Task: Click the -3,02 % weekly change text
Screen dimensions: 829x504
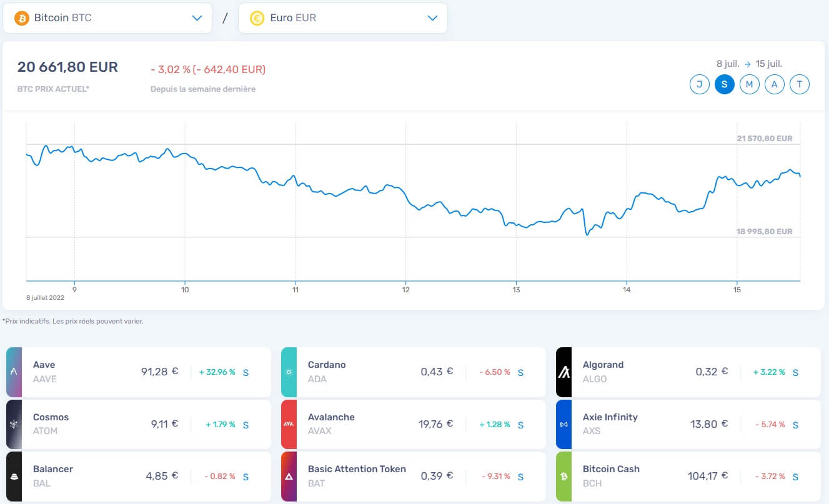Action: pyautogui.click(x=208, y=69)
